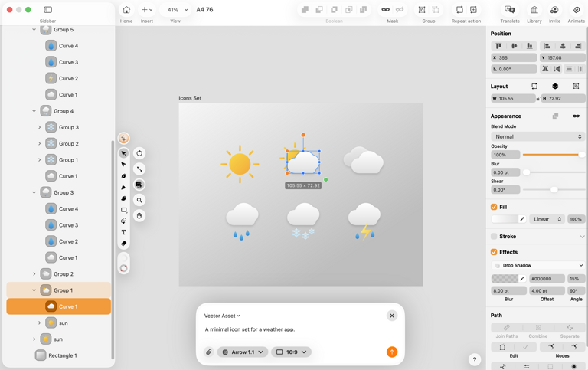Click the prompt text about weather app
The height and width of the screenshot is (370, 588).
point(250,329)
